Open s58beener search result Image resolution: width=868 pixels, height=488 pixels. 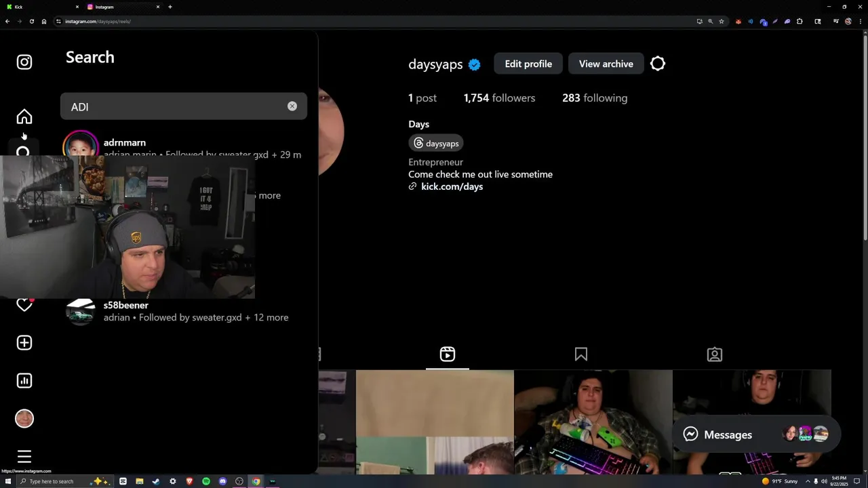pyautogui.click(x=184, y=311)
